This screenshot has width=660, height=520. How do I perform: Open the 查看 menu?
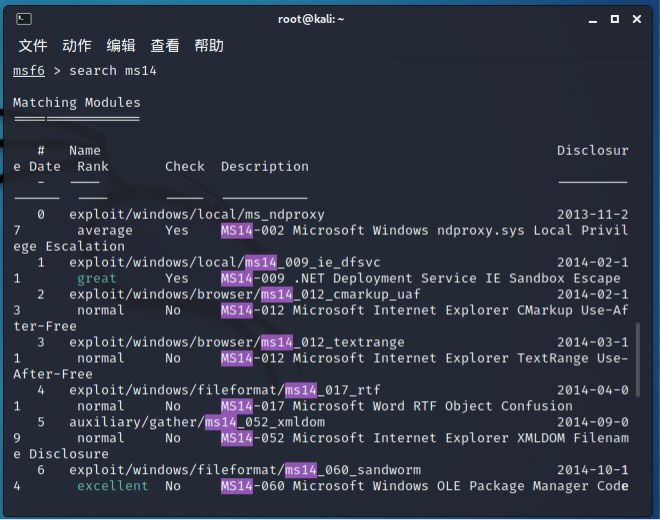(165, 45)
